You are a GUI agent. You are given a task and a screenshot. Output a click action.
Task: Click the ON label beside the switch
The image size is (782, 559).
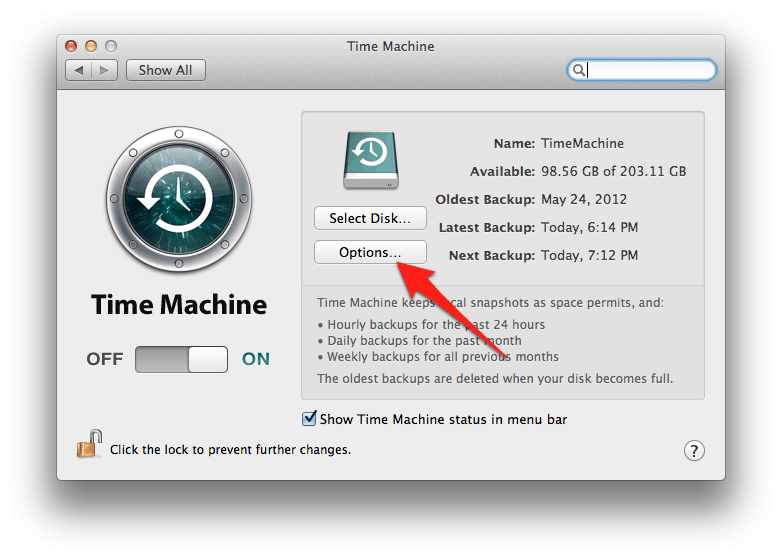[256, 359]
